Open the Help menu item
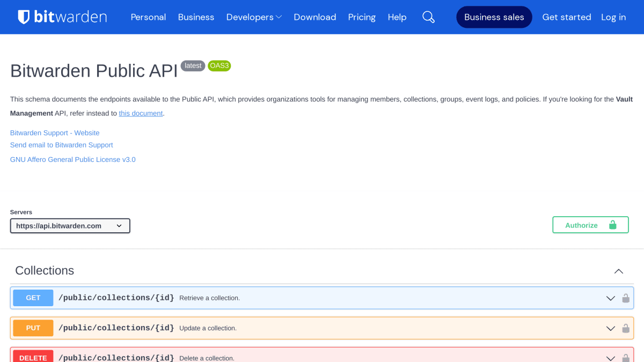This screenshot has width=644, height=362. pyautogui.click(x=397, y=17)
